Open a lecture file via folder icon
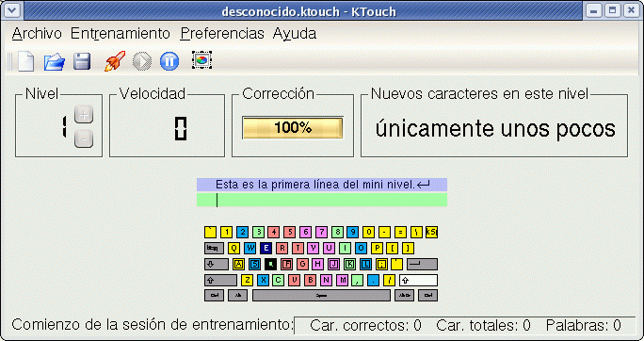This screenshot has width=644, height=341. (x=55, y=62)
